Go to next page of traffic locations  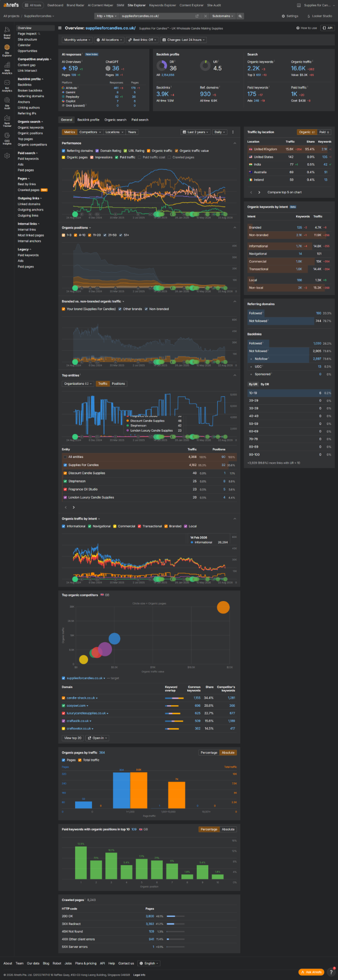[x=259, y=192]
